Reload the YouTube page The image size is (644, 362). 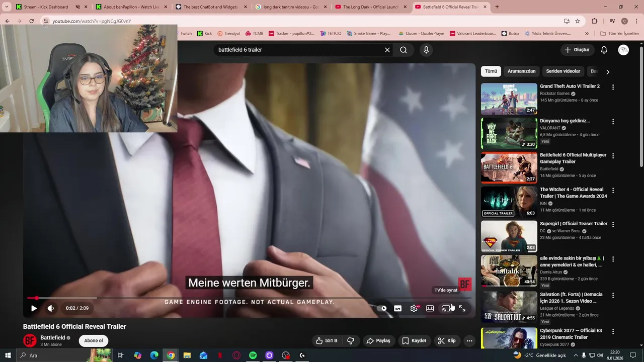(31, 21)
